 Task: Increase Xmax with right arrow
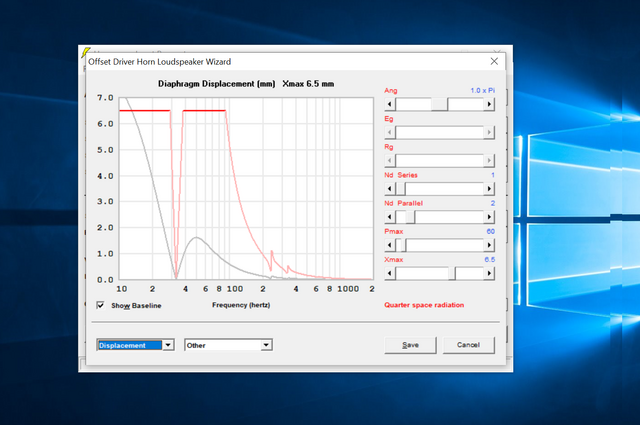pyautogui.click(x=489, y=273)
